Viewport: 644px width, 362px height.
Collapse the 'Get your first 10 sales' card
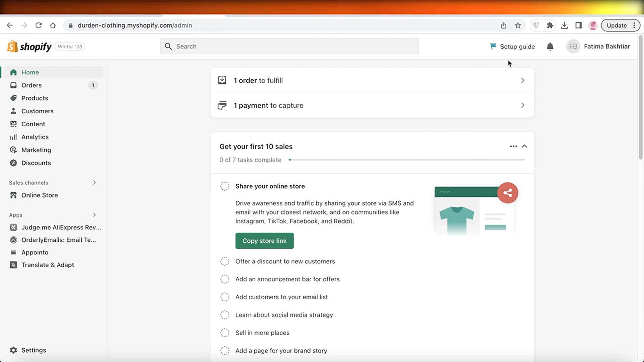tap(525, 146)
